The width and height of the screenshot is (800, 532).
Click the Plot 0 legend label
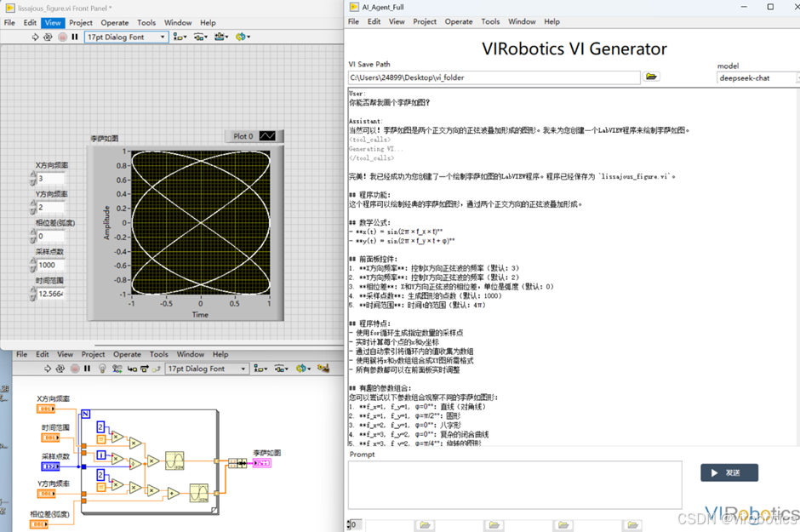pos(243,136)
